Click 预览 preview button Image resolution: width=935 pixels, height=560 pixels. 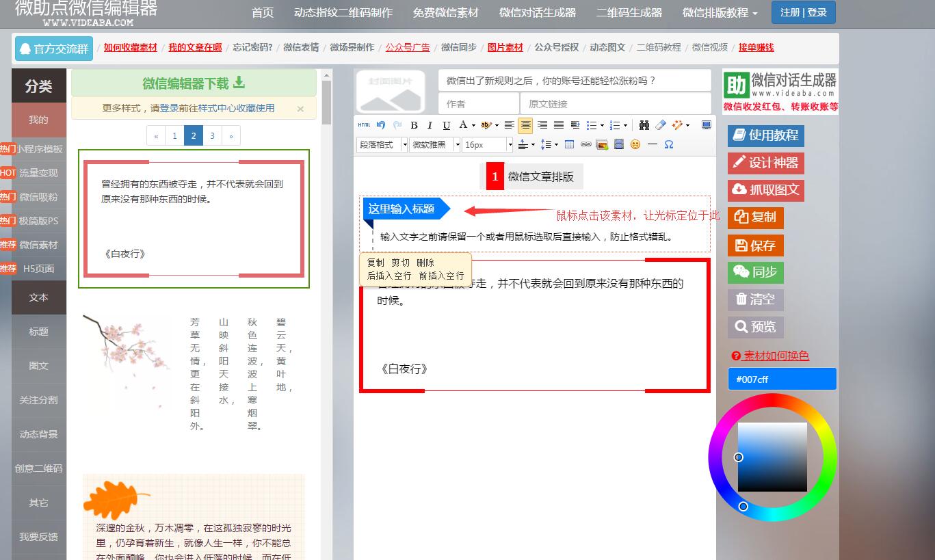click(756, 327)
